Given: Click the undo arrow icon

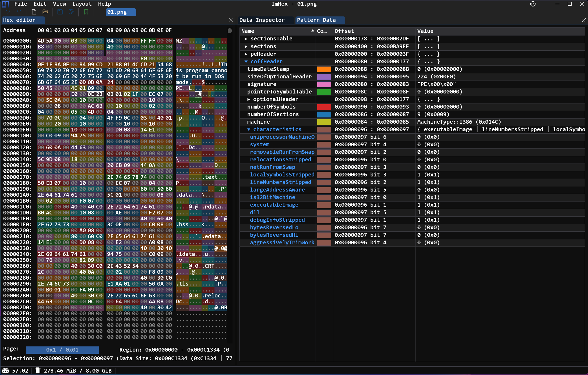Looking at the screenshot, I should click(x=8, y=12).
